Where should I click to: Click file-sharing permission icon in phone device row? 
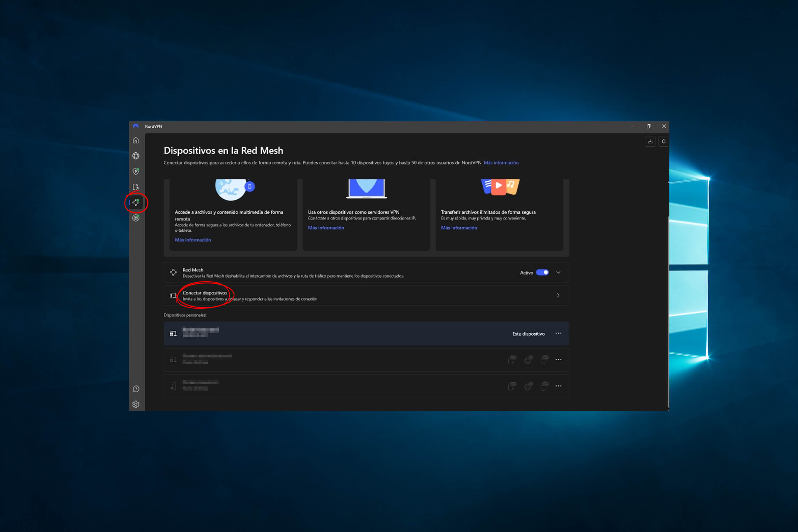(x=512, y=386)
